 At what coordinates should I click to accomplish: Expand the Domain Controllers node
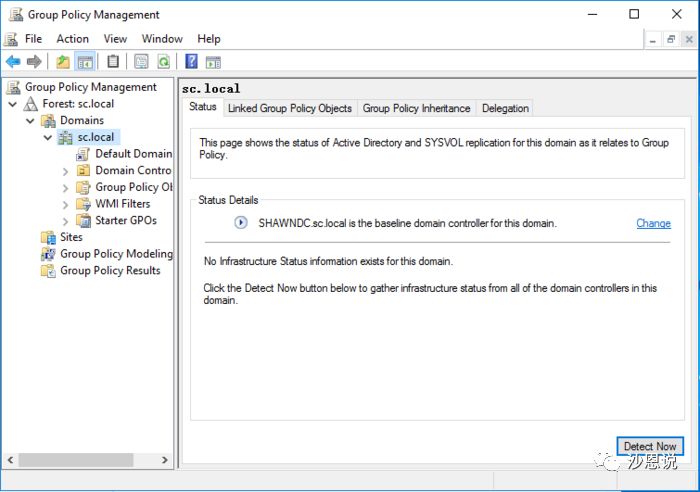[66, 171]
